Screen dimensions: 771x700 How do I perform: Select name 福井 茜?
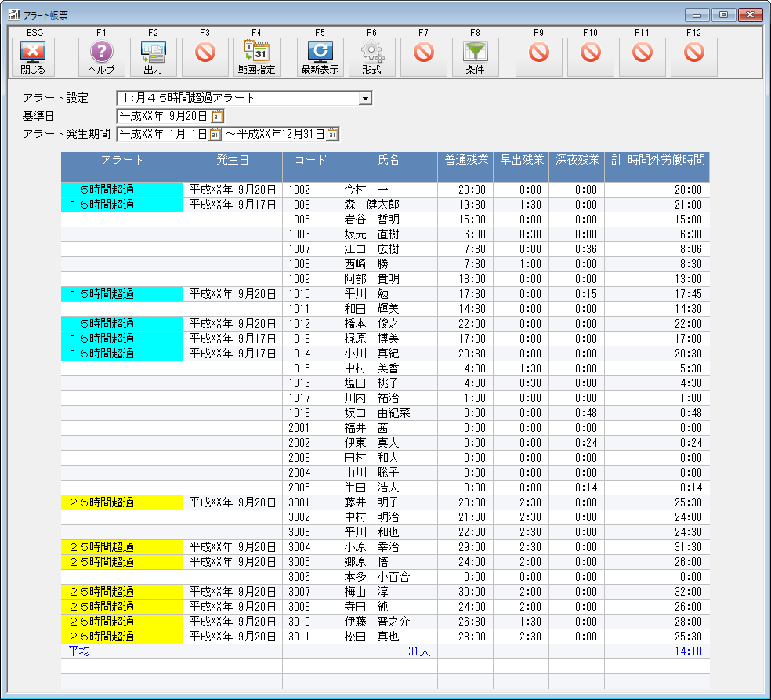[388, 427]
